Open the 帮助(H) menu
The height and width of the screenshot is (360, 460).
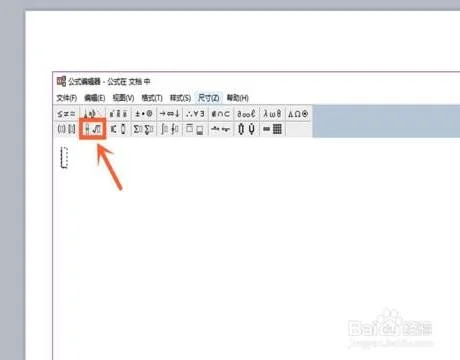tap(238, 98)
